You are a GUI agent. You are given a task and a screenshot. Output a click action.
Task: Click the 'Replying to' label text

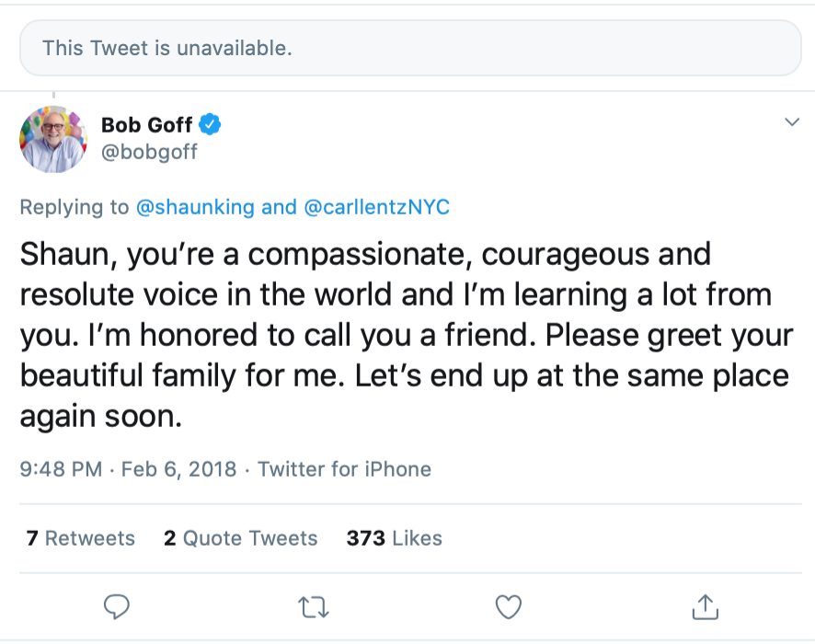(75, 207)
